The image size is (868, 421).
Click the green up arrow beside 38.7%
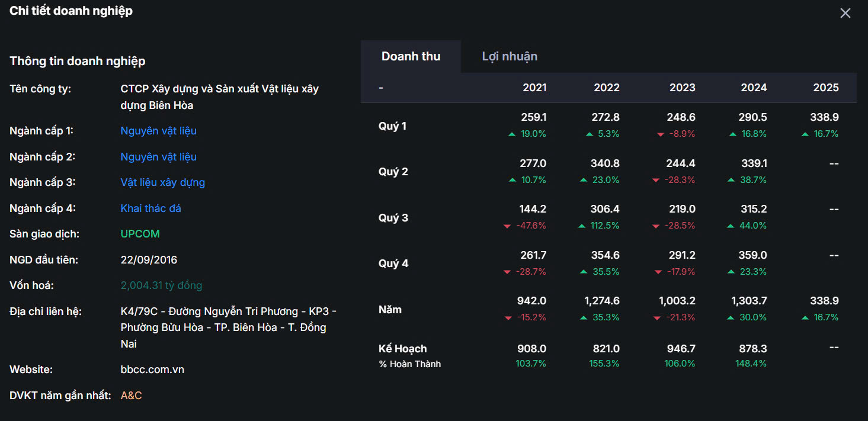731,180
